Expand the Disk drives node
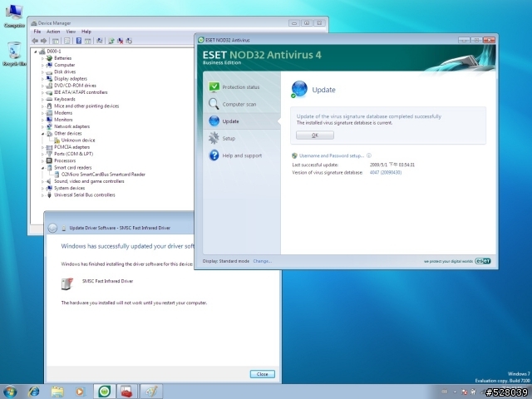The image size is (532, 399). [x=42, y=72]
